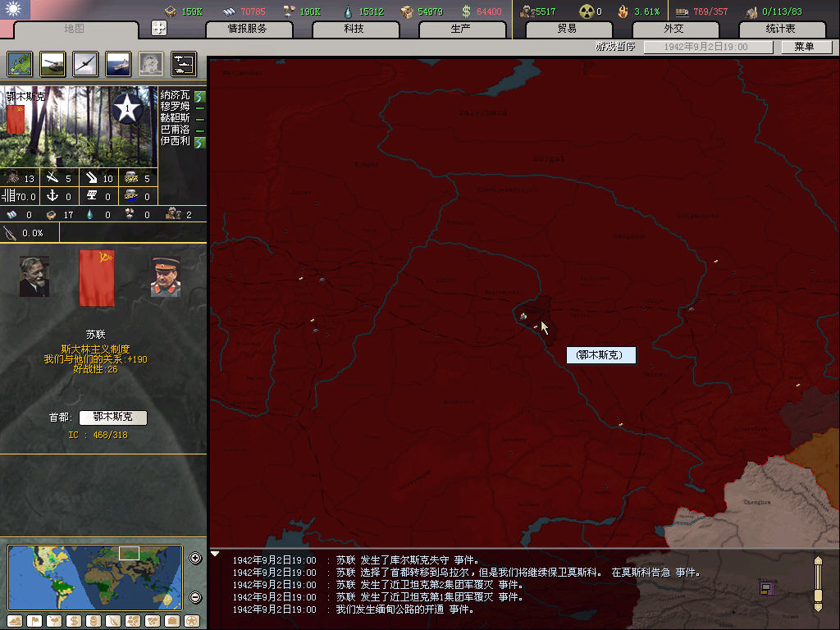The image size is (840, 630).
Task: Open the 科技 tab
Action: [x=354, y=29]
